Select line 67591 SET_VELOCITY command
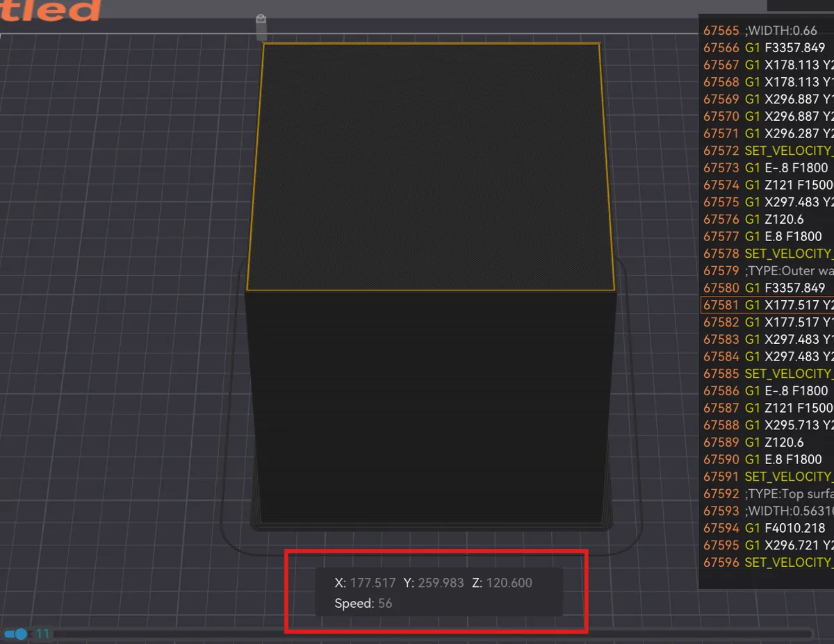This screenshot has width=834, height=644. [x=767, y=477]
